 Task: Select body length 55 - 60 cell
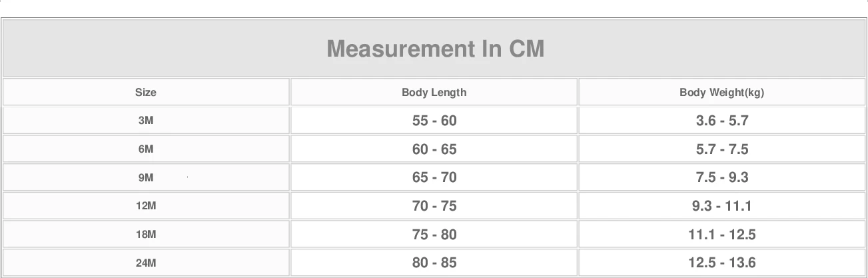click(x=434, y=121)
